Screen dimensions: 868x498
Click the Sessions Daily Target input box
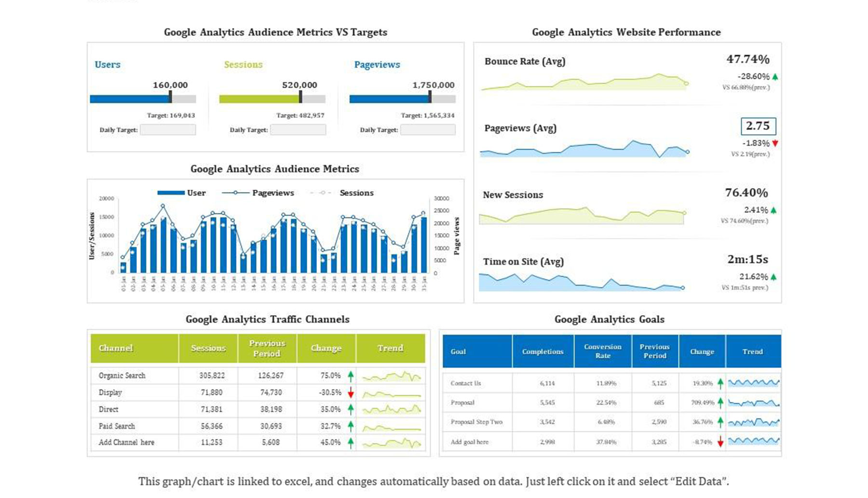click(x=298, y=129)
